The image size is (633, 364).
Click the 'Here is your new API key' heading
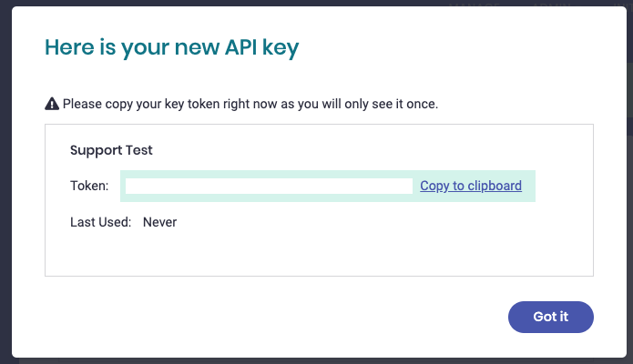[171, 48]
